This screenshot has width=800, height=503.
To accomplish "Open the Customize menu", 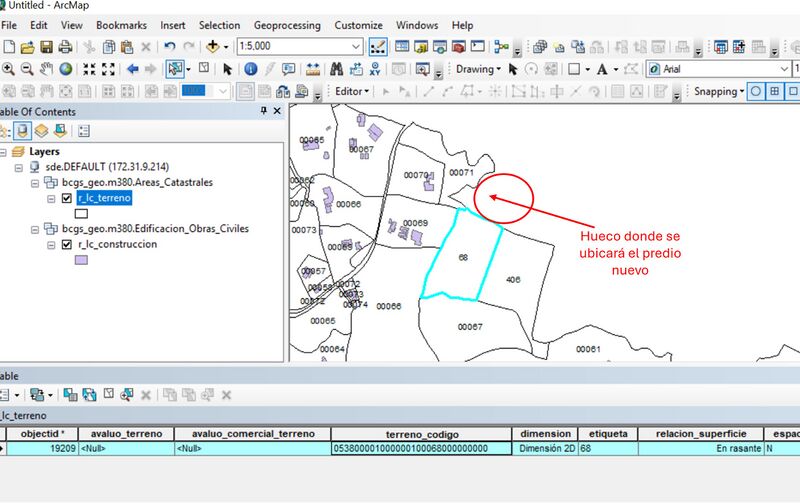I will click(358, 25).
